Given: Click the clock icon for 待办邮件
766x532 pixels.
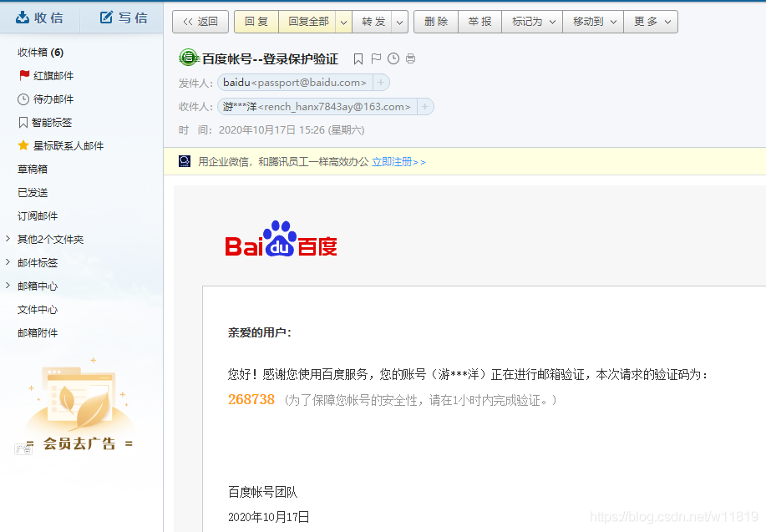Looking at the screenshot, I should tap(23, 99).
